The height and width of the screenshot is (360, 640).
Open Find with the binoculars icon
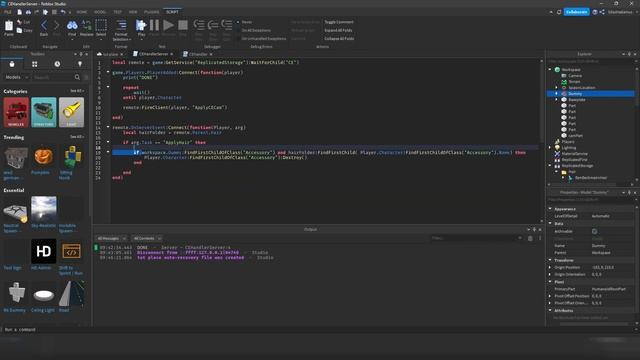[x=72, y=26]
